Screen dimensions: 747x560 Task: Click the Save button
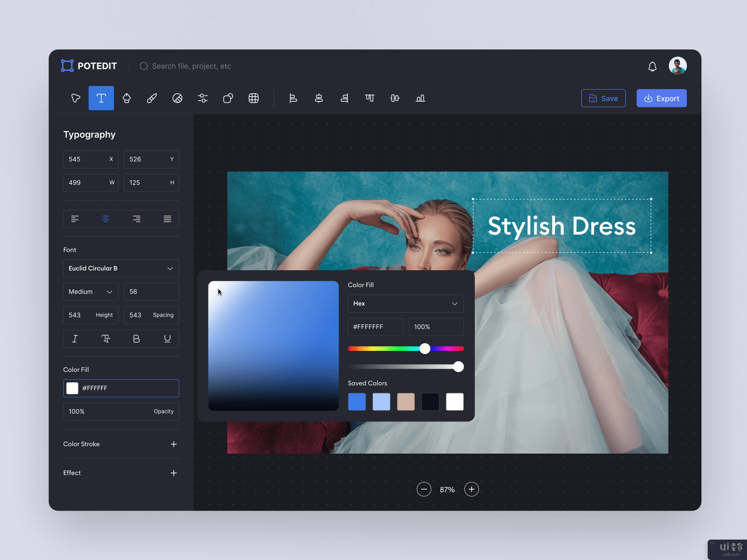603,98
